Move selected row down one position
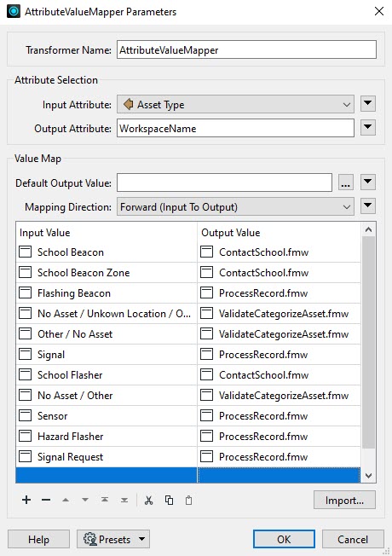This screenshot has height=556, width=392. [85, 500]
